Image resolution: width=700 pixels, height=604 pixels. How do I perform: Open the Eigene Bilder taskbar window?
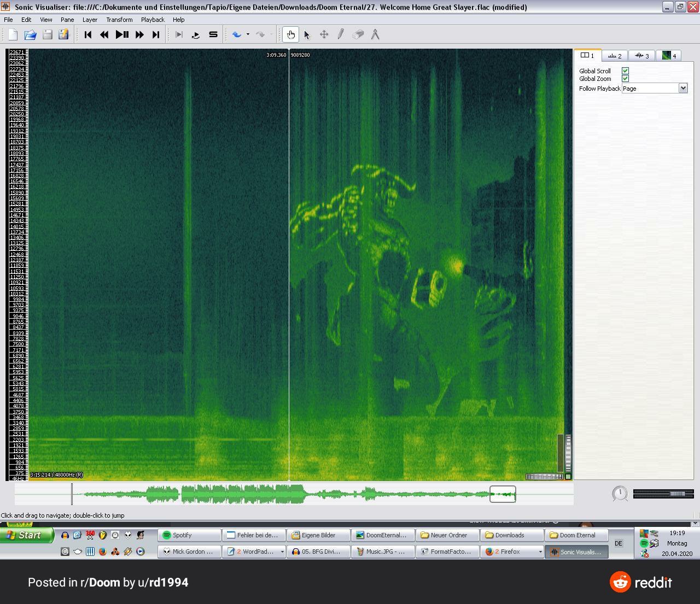[x=318, y=535]
